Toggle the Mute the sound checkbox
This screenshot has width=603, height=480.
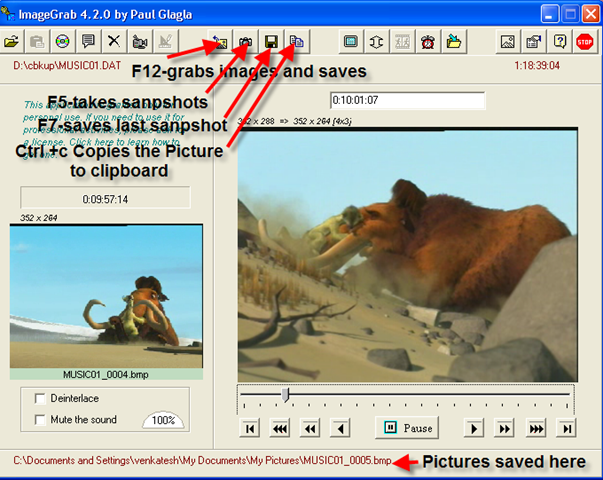pyautogui.click(x=40, y=420)
